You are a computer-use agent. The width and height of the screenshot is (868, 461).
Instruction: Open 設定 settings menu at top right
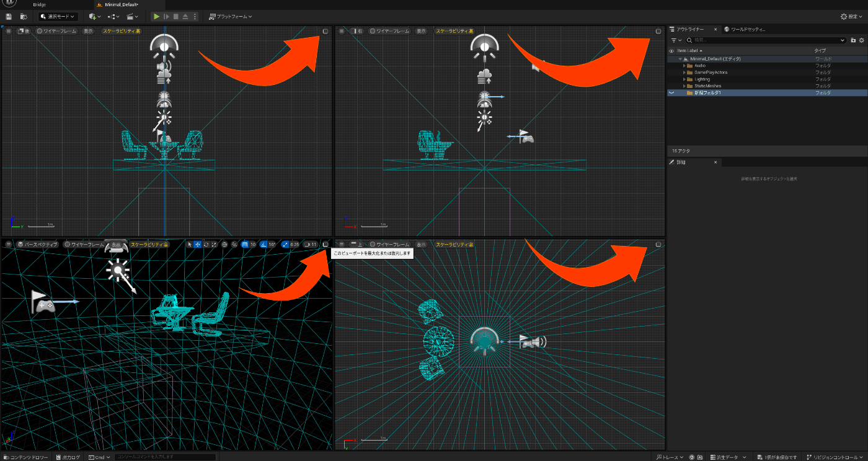click(x=852, y=17)
